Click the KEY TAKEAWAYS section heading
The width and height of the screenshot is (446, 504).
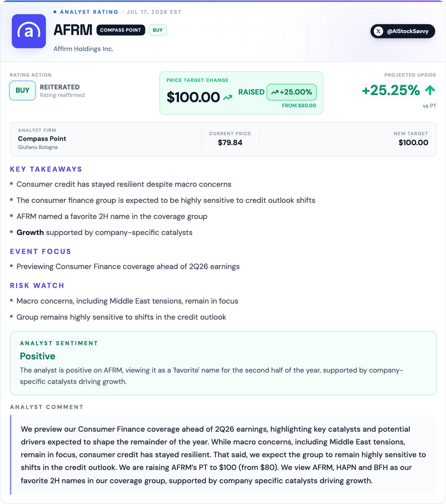point(46,169)
